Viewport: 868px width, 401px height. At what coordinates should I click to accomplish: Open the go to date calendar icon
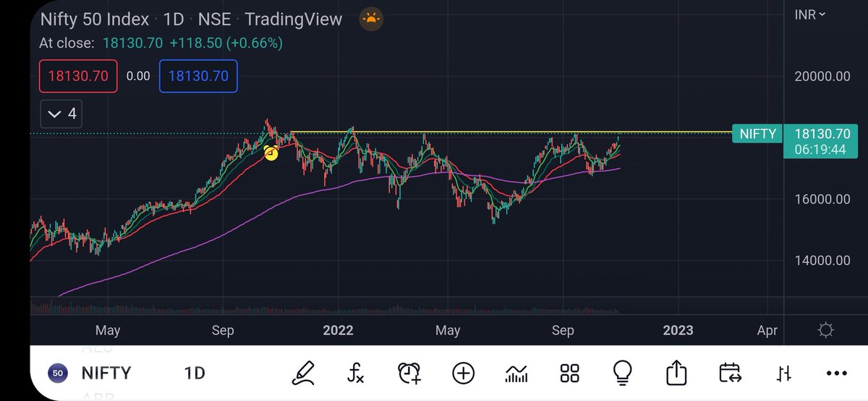point(730,373)
